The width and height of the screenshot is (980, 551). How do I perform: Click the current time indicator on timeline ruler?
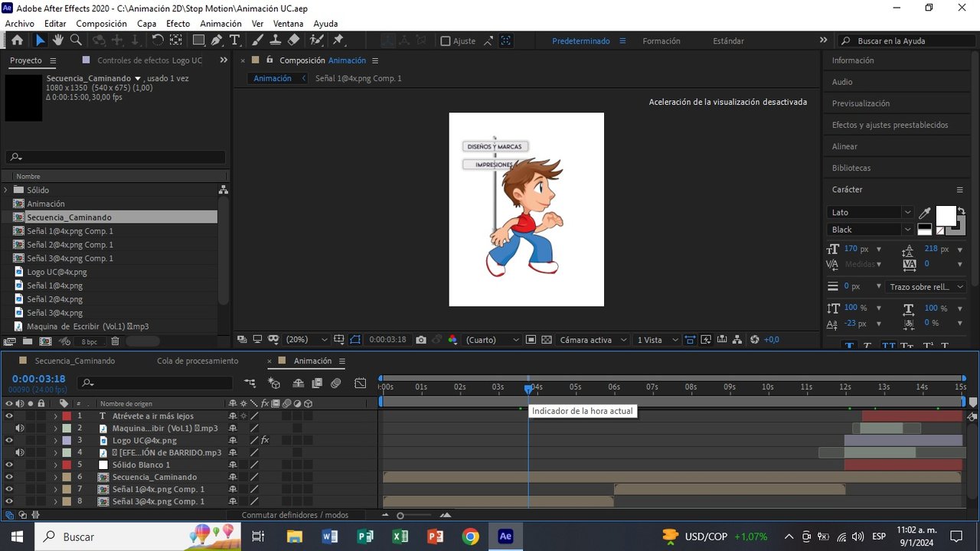pos(528,389)
